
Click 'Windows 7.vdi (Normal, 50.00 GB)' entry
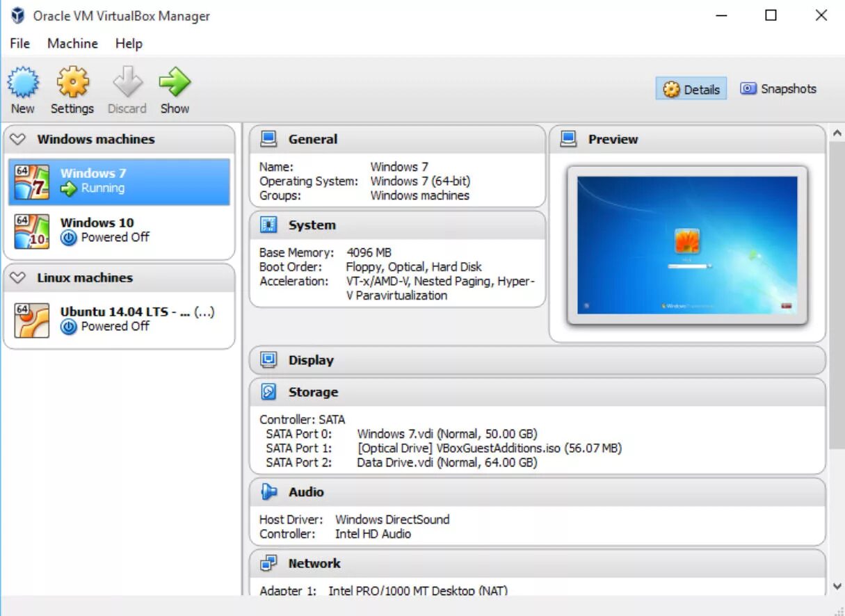tap(447, 434)
